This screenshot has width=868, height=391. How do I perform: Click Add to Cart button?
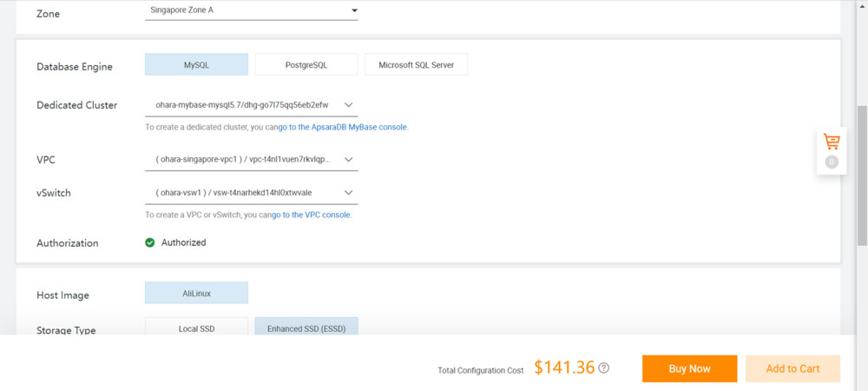[x=792, y=368]
